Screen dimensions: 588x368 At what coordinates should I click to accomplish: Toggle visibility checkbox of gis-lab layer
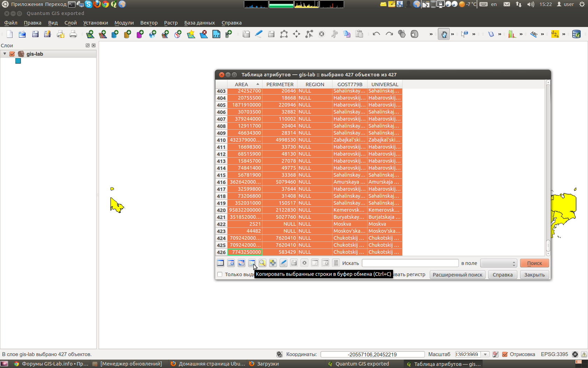[x=12, y=54]
